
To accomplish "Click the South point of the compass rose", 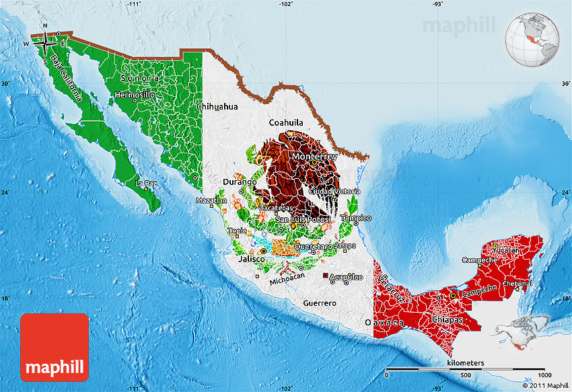I will point(45,62).
